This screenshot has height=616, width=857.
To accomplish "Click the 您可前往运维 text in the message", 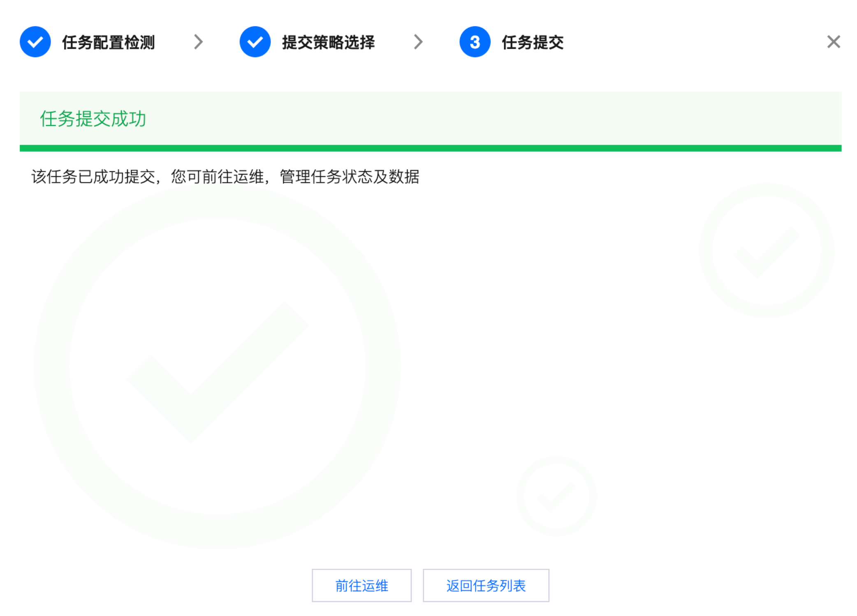I will coord(217,177).
